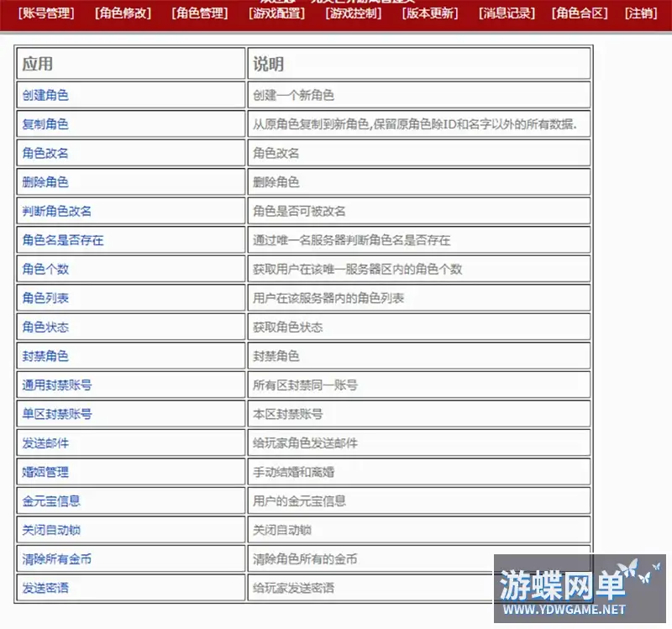Select the 游戏控制 menu item
The height and width of the screenshot is (629, 672).
[x=353, y=13]
